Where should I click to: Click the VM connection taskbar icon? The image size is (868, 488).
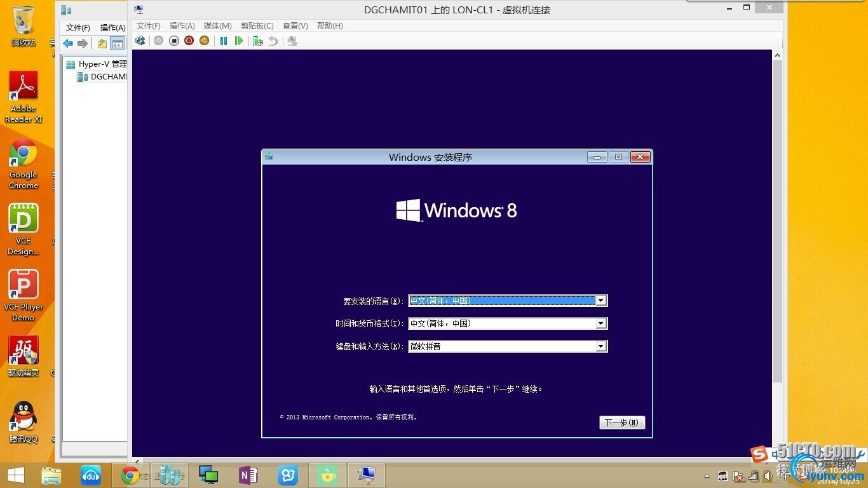point(367,475)
